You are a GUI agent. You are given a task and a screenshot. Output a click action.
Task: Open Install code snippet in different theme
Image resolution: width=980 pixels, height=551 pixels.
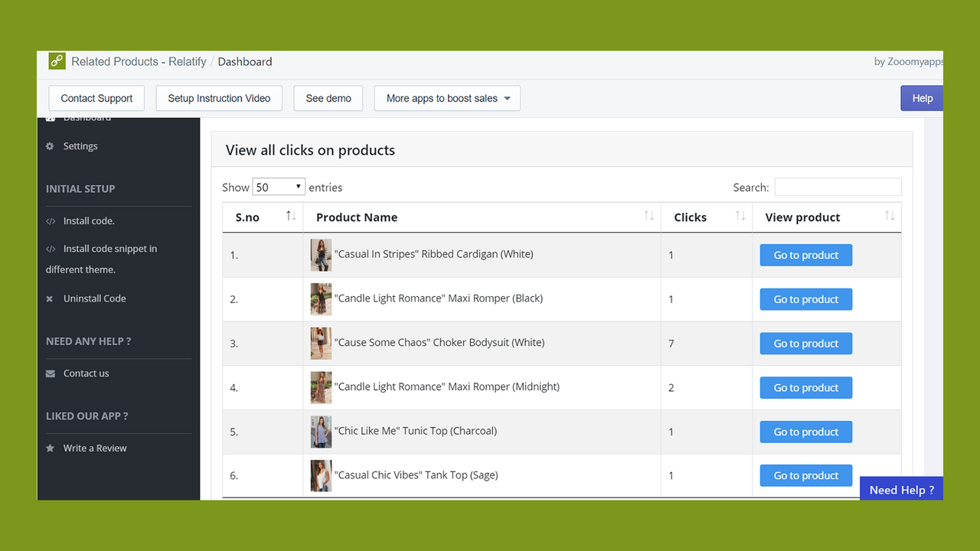[x=101, y=259]
